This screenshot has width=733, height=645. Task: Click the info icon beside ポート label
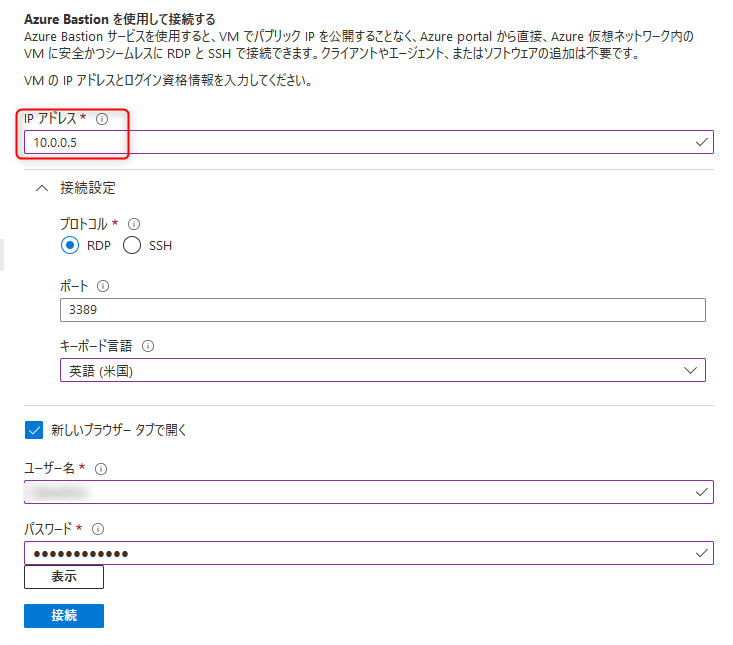[103, 286]
